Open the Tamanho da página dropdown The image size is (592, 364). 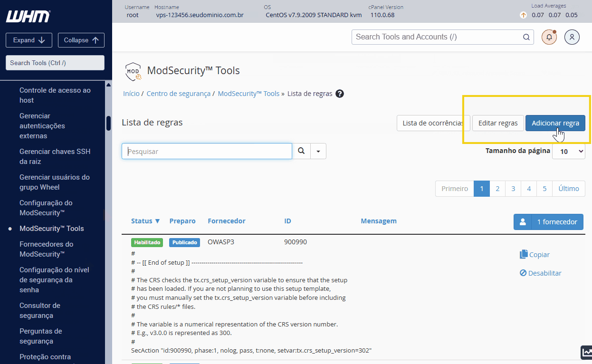[569, 151]
